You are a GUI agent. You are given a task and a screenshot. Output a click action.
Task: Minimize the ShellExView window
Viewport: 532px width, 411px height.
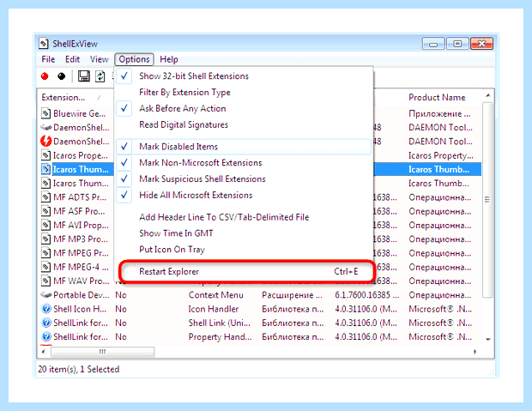click(433, 44)
